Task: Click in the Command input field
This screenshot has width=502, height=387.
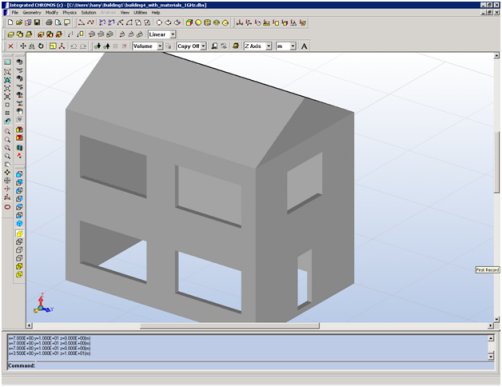Action: pyautogui.click(x=265, y=366)
